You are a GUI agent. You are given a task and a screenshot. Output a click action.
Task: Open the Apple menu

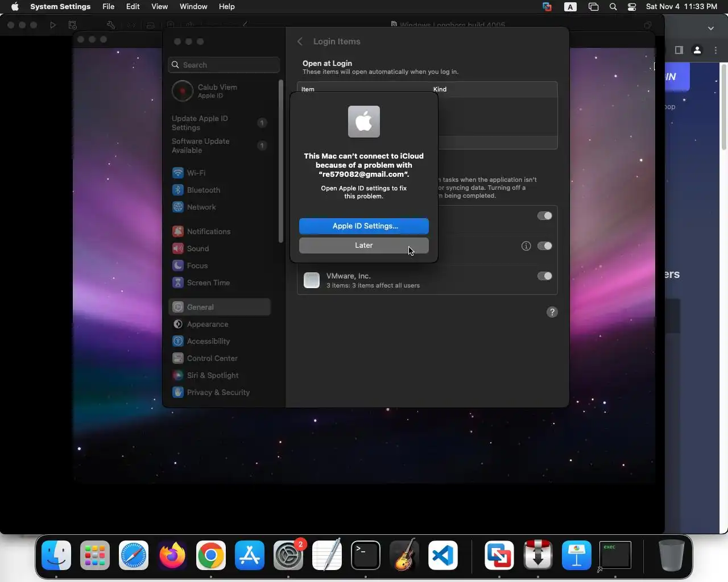15,7
